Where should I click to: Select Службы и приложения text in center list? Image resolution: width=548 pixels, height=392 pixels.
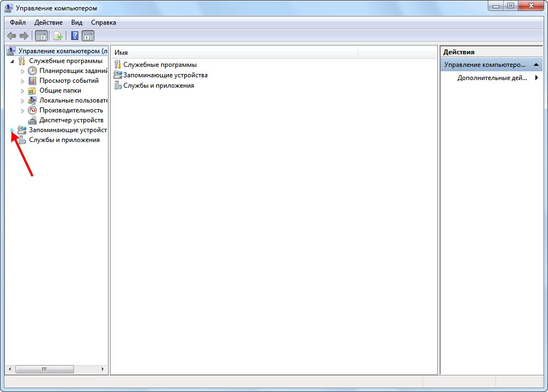tap(159, 86)
